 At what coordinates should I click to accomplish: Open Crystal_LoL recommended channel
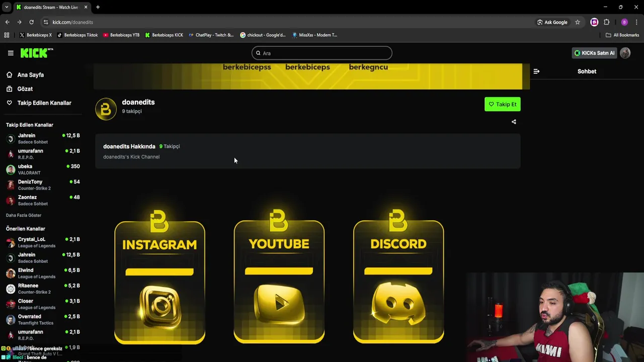[x=43, y=242]
